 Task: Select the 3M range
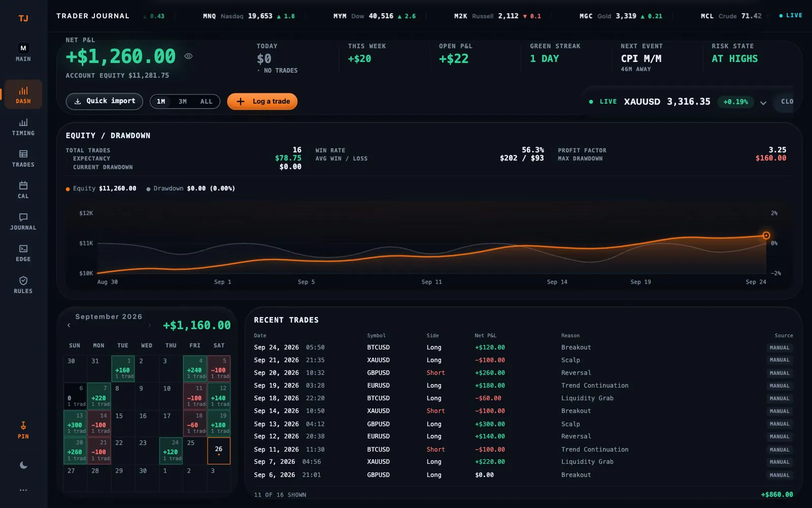click(183, 102)
